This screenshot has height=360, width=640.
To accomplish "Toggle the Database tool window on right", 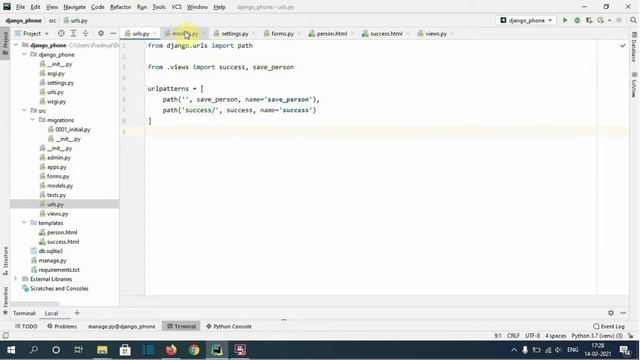I will click(x=634, y=47).
